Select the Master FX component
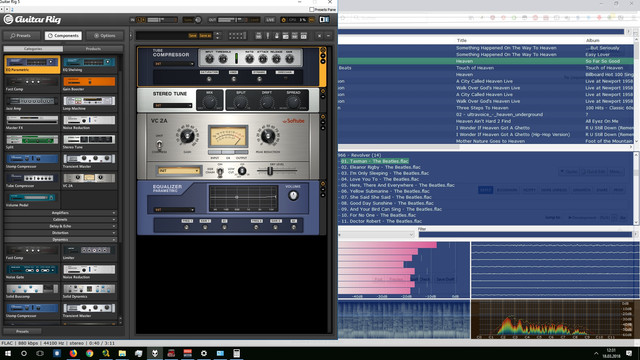The width and height of the screenshot is (640, 360). pos(32,122)
